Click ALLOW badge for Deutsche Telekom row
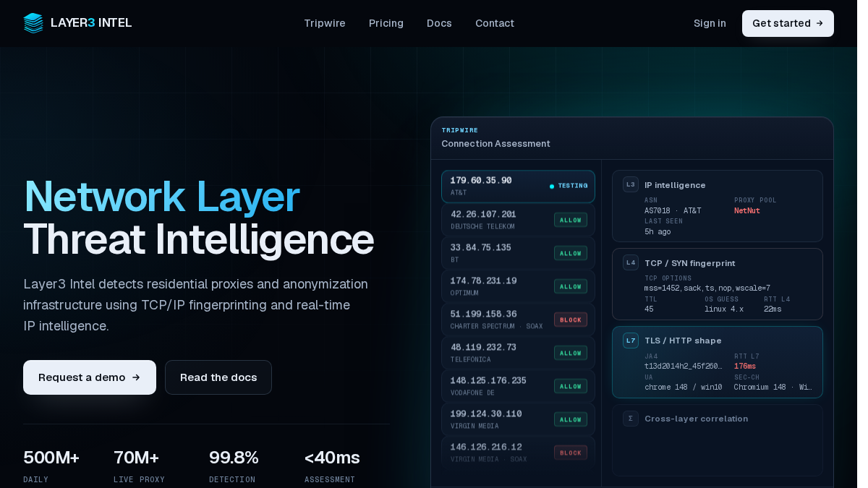 click(x=571, y=220)
